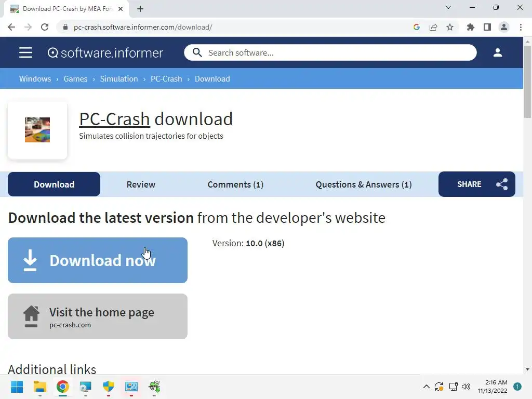
Task: Click the magnifier icon in search box
Action: (x=197, y=52)
